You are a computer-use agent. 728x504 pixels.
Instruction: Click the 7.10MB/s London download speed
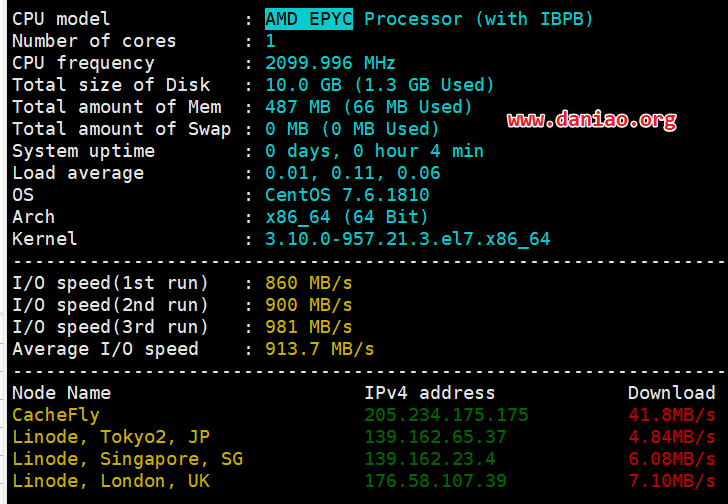(x=672, y=481)
